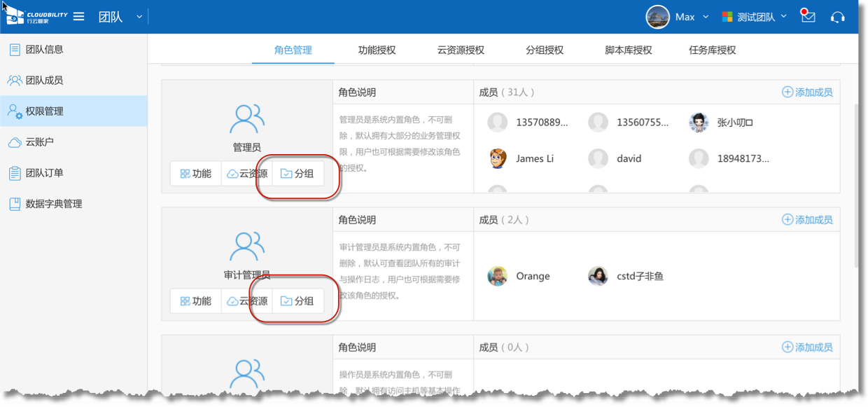
Task: Open 团队信息 in sidebar
Action: pyautogui.click(x=73, y=50)
